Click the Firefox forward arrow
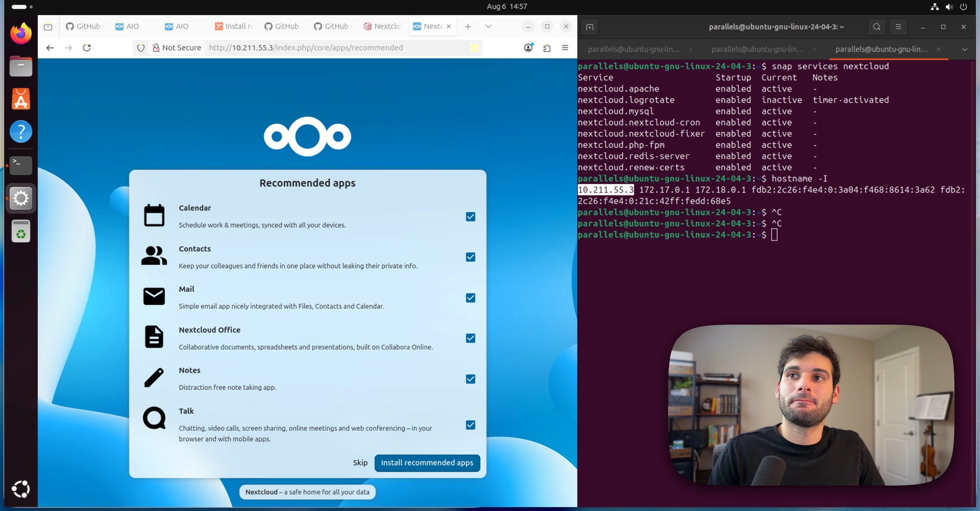The height and width of the screenshot is (511, 980). point(69,48)
